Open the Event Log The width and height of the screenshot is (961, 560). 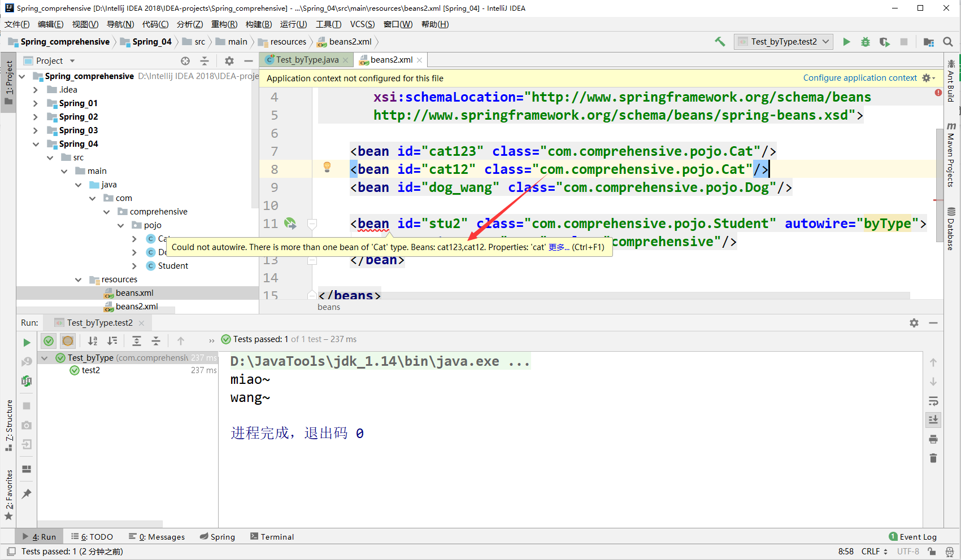coord(912,537)
